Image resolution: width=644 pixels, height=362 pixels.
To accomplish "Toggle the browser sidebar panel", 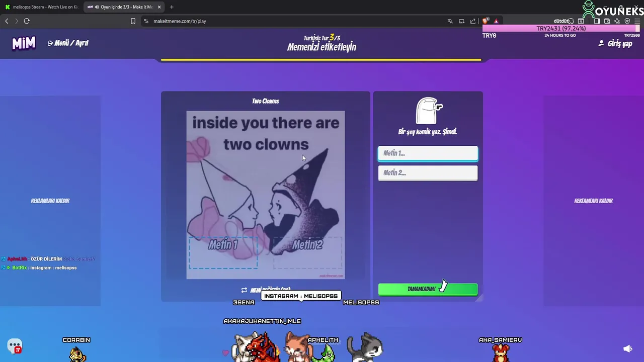I will click(x=597, y=21).
